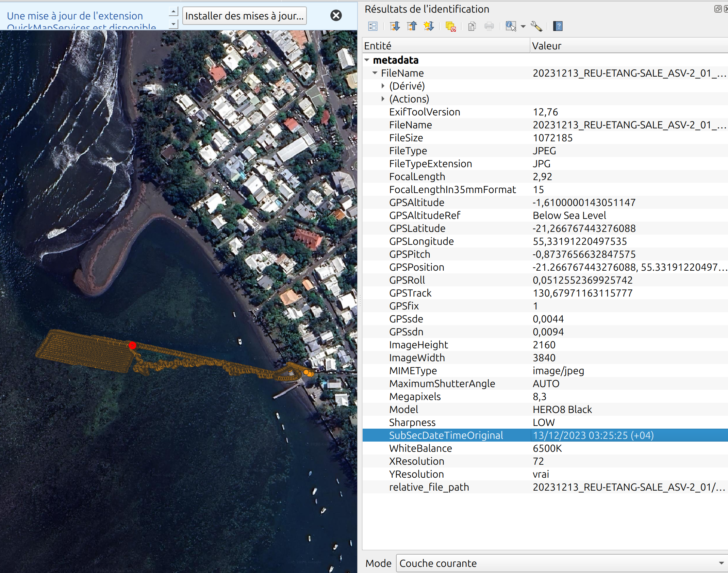The image size is (728, 573).
Task: Collapse the metadata tree node
Action: click(x=367, y=60)
